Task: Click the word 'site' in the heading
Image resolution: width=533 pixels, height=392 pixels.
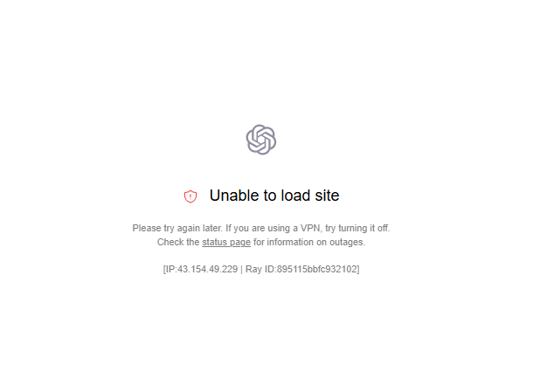Action: click(x=327, y=196)
